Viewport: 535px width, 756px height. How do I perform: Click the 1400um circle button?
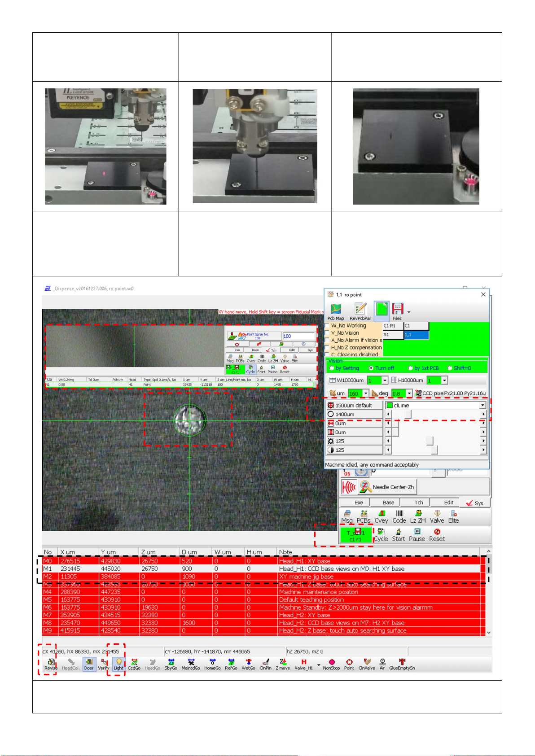(x=354, y=414)
